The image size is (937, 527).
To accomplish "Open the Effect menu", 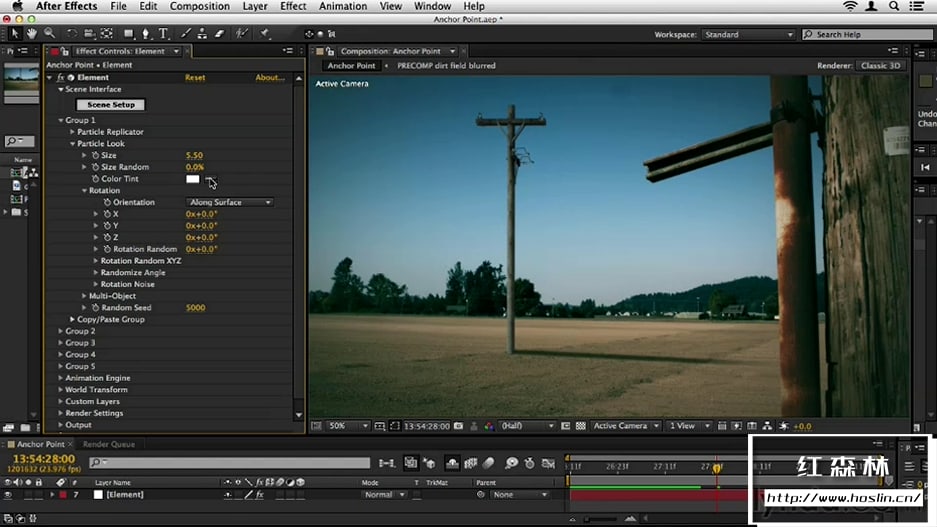I will coord(293,6).
